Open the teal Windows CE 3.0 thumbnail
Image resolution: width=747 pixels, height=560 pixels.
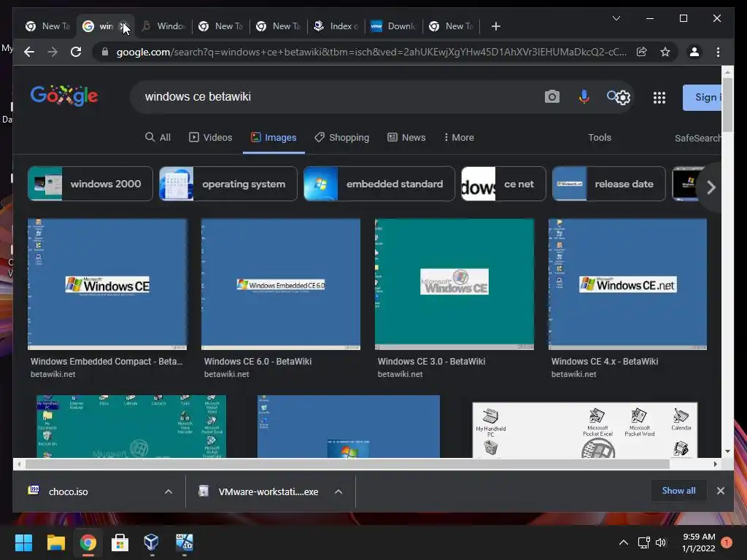click(454, 284)
